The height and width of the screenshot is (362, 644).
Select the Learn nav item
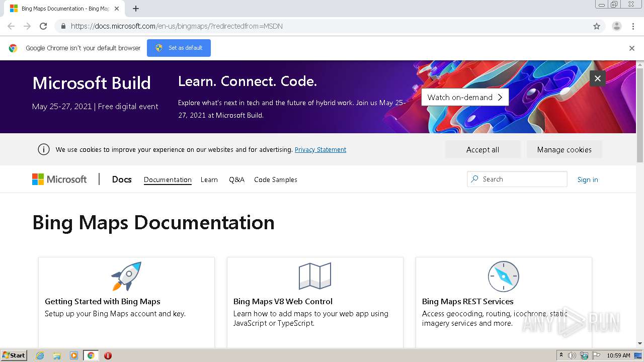(209, 179)
